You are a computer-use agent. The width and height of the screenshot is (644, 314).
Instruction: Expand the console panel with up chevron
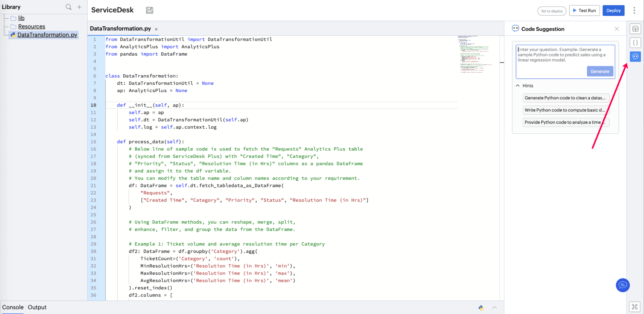[494, 308]
